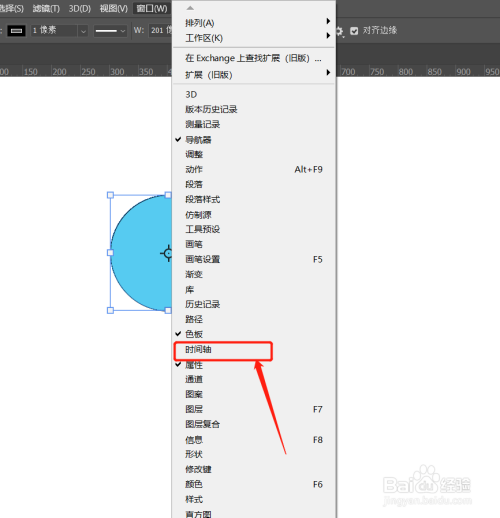
Task: Toggle the 对齐边缘 checkbox
Action: coord(354,31)
